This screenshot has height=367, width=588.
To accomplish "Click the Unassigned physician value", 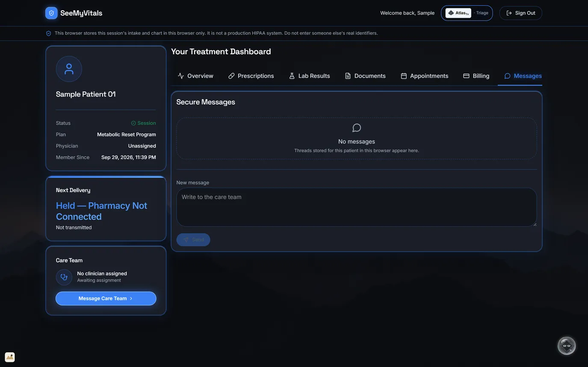I will [x=142, y=146].
